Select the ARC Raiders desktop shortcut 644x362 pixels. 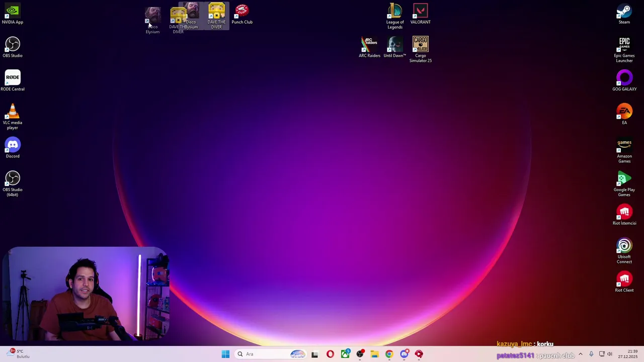click(x=369, y=47)
